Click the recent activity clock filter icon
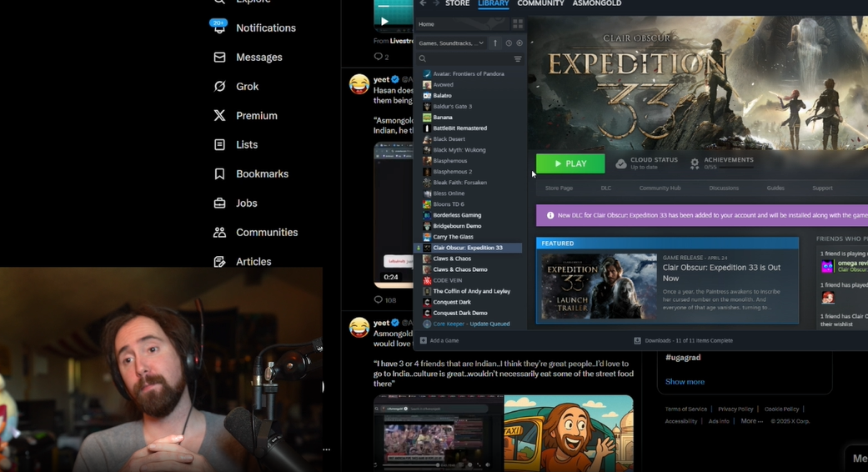868x472 pixels. pos(508,43)
